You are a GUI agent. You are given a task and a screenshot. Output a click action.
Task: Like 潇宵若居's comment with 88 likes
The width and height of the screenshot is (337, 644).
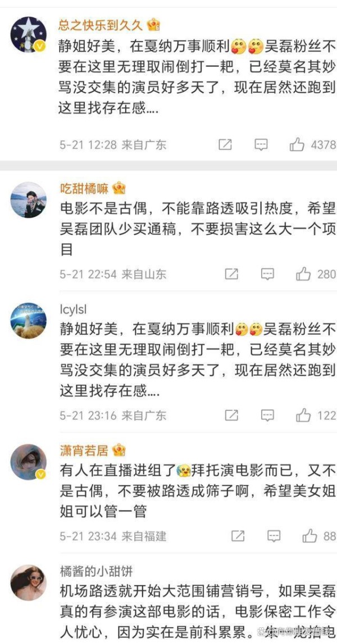click(x=309, y=536)
